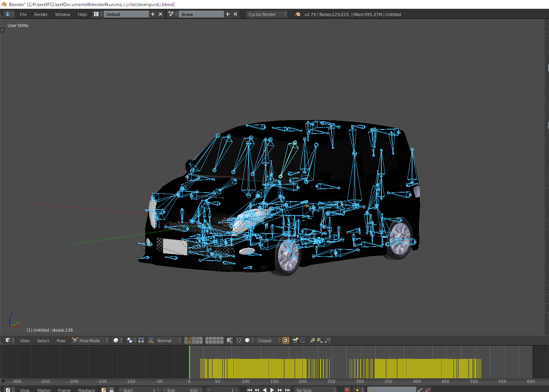
Task: Add a new scene with plus button
Action: tap(228, 14)
